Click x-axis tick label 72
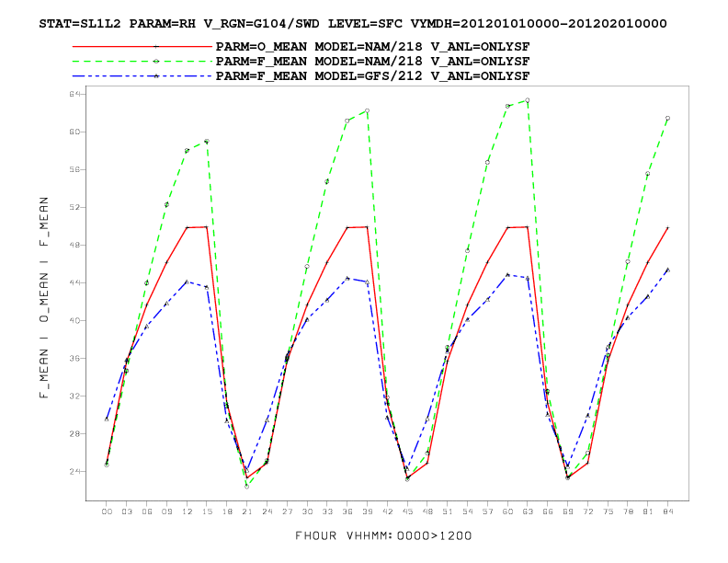 587,511
